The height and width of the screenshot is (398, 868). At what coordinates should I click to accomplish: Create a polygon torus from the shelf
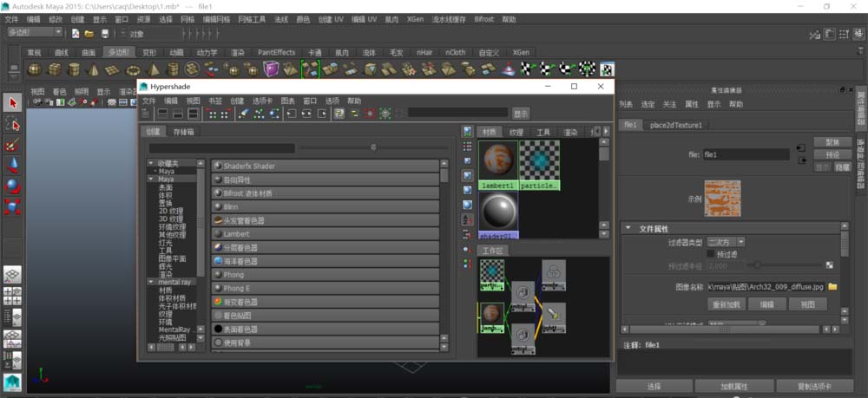pos(133,69)
